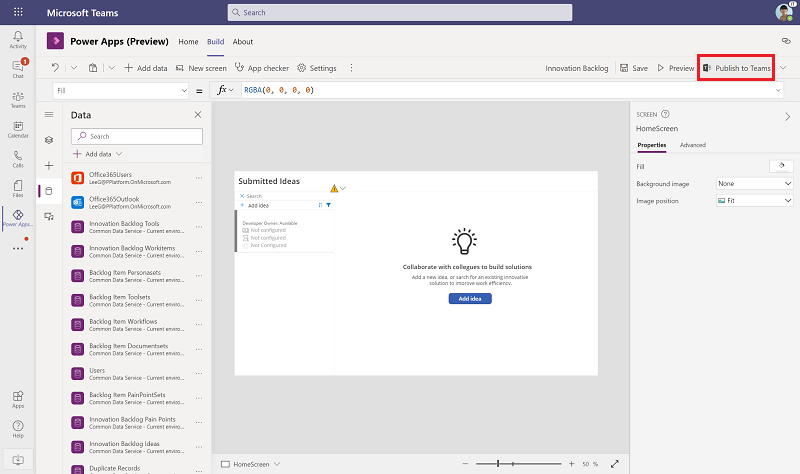
Task: Open the Data cylinder icon in rail
Action: point(49,191)
